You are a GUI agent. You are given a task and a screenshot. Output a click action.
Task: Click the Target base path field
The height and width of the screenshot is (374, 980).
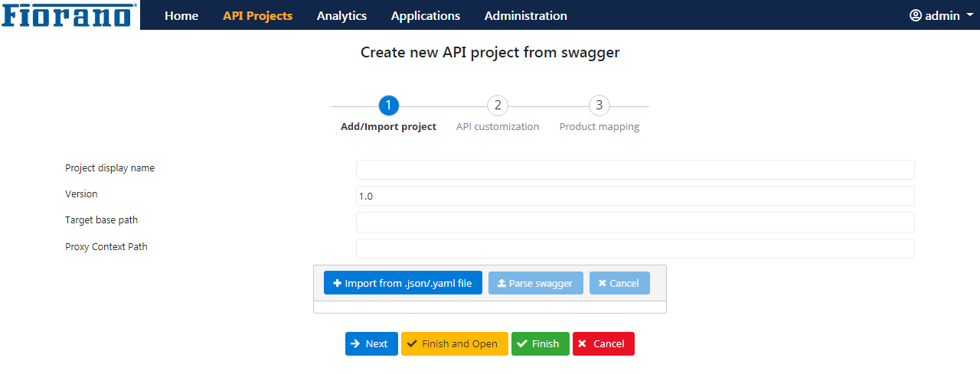pos(635,222)
